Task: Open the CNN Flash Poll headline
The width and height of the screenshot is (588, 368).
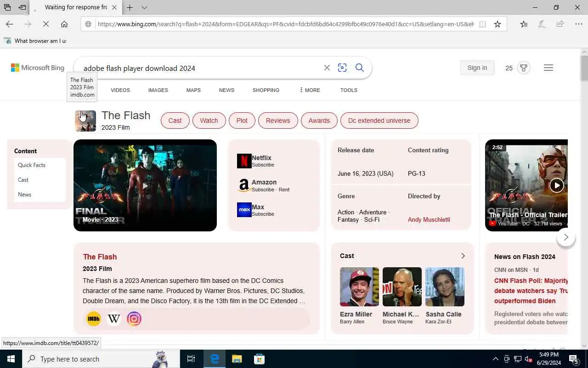Action: tap(531, 291)
